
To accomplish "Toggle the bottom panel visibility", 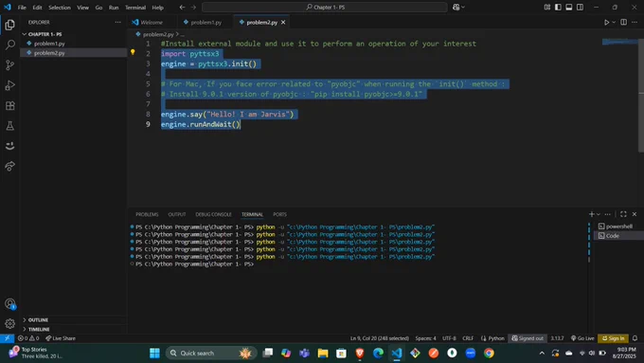I will (569, 7).
